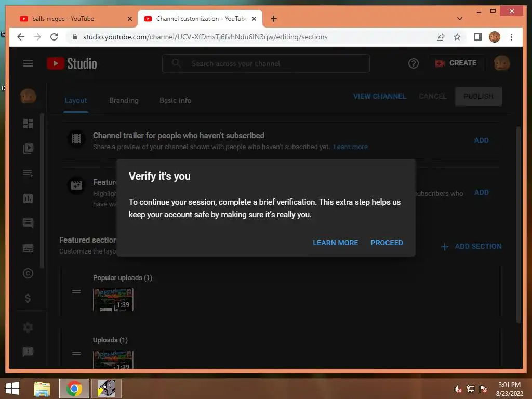The width and height of the screenshot is (532, 399).
Task: Click Learn more link for channel trailer
Action: [x=351, y=147]
